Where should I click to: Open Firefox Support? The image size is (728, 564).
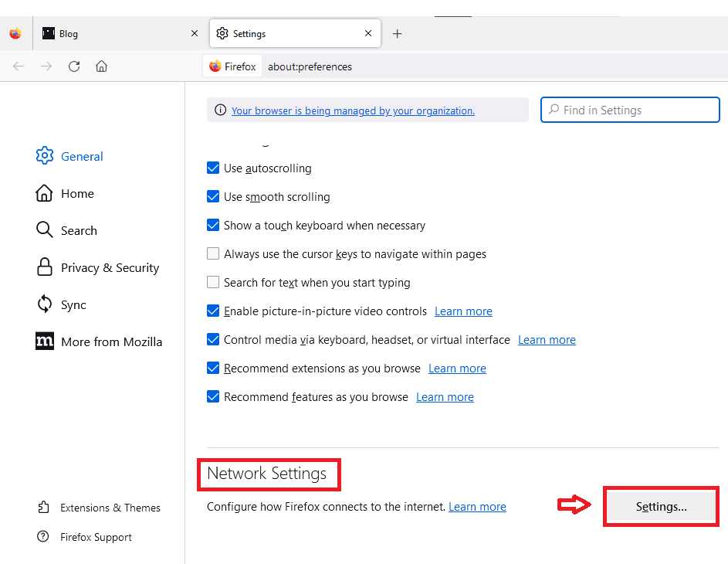[x=96, y=537]
